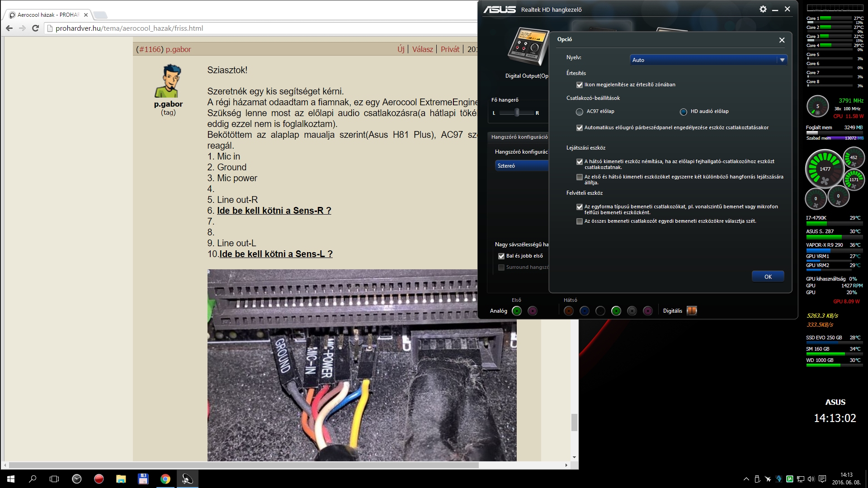This screenshot has height=488, width=868.
Task: Select front analog pink jack
Action: point(533,311)
